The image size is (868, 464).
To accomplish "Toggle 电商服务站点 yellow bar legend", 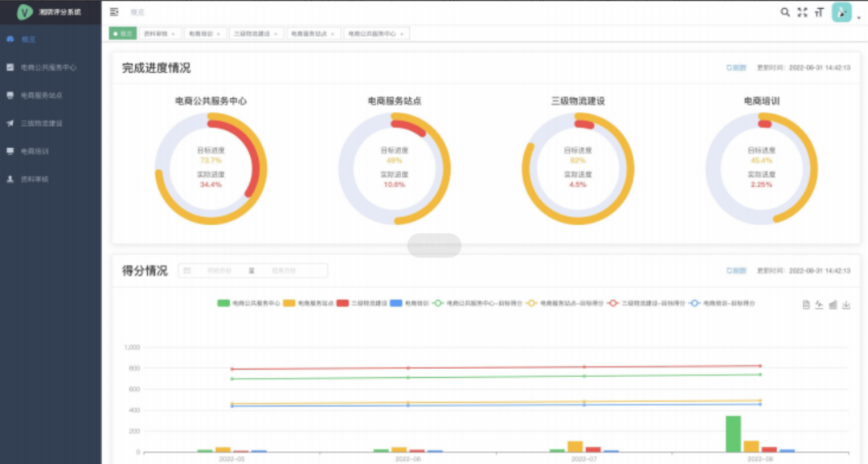I will coord(313,303).
